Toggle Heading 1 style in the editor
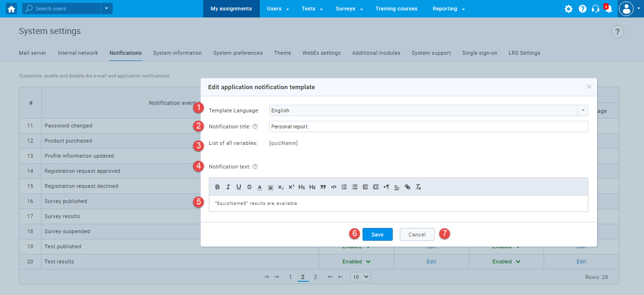The image size is (644, 295). [302, 187]
